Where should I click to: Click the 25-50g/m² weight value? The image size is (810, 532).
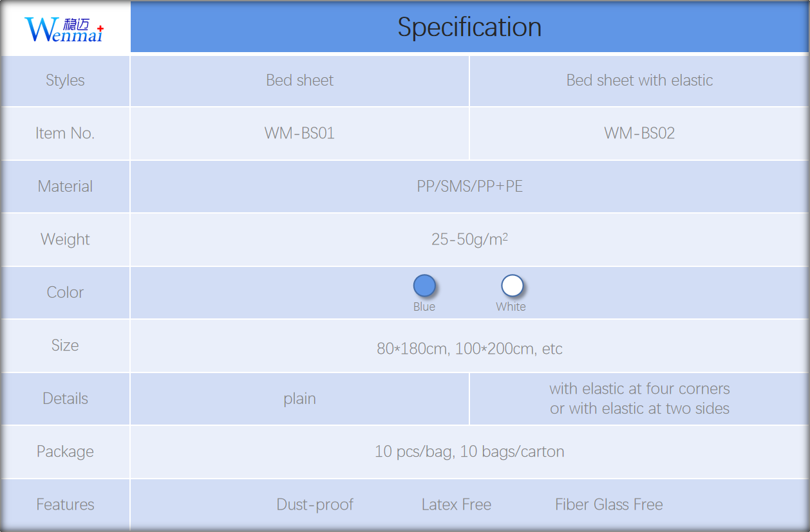click(x=469, y=239)
